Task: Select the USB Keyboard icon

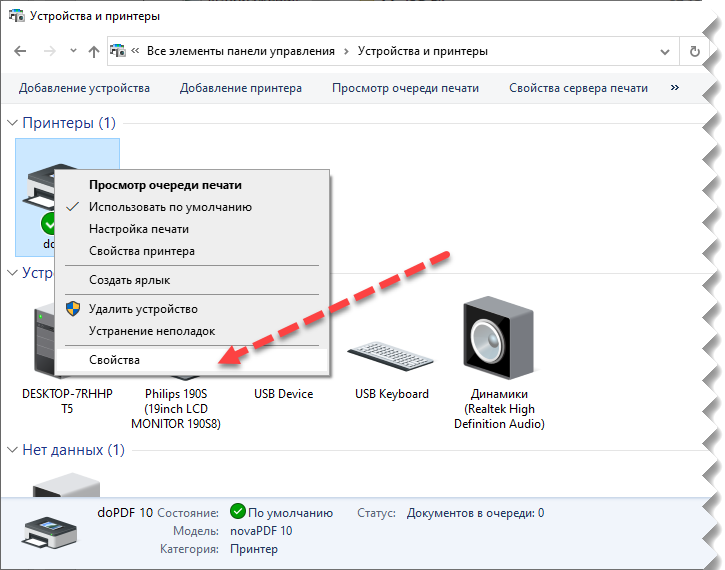Action: (391, 355)
